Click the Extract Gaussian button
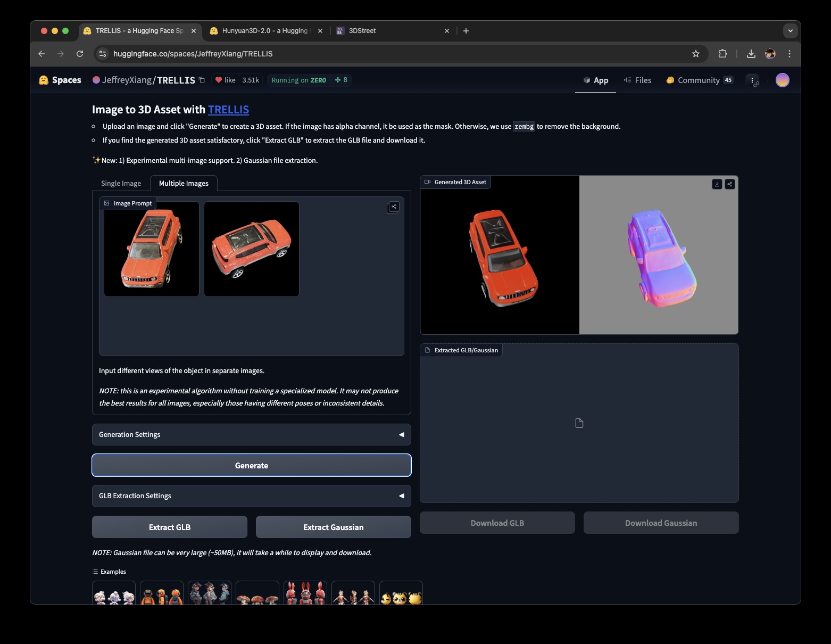 tap(333, 527)
